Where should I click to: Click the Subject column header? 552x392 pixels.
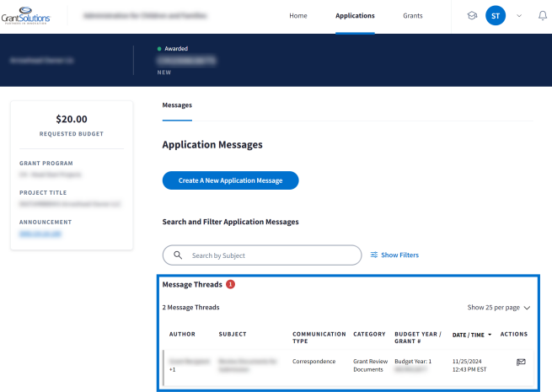point(233,335)
